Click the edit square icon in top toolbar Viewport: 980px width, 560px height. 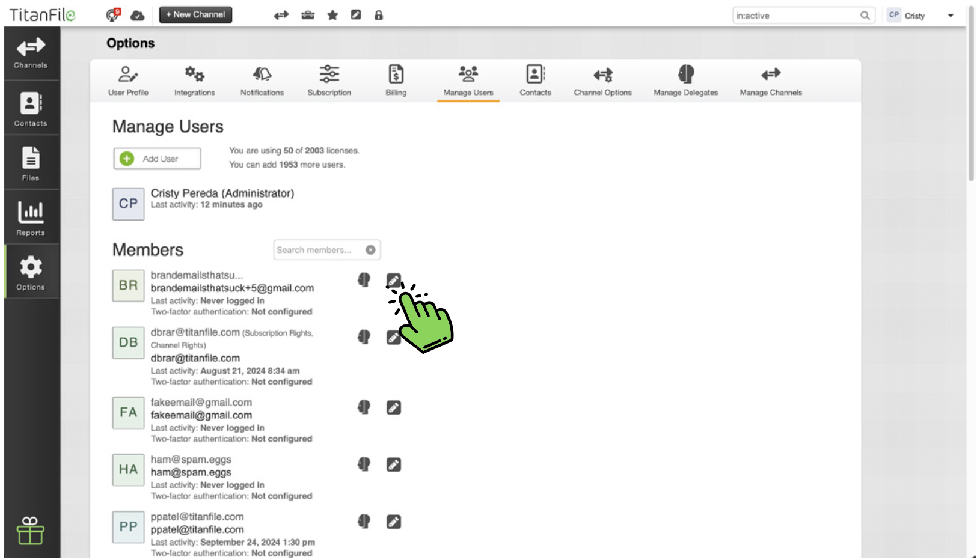(356, 15)
